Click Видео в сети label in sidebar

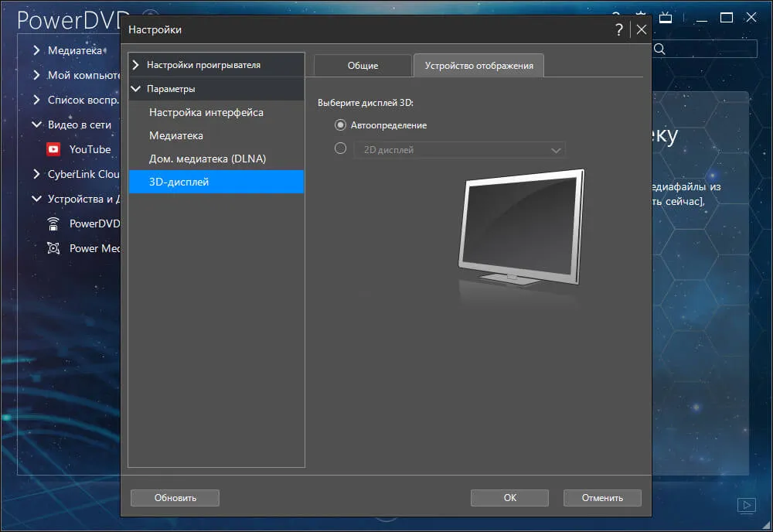[80, 124]
